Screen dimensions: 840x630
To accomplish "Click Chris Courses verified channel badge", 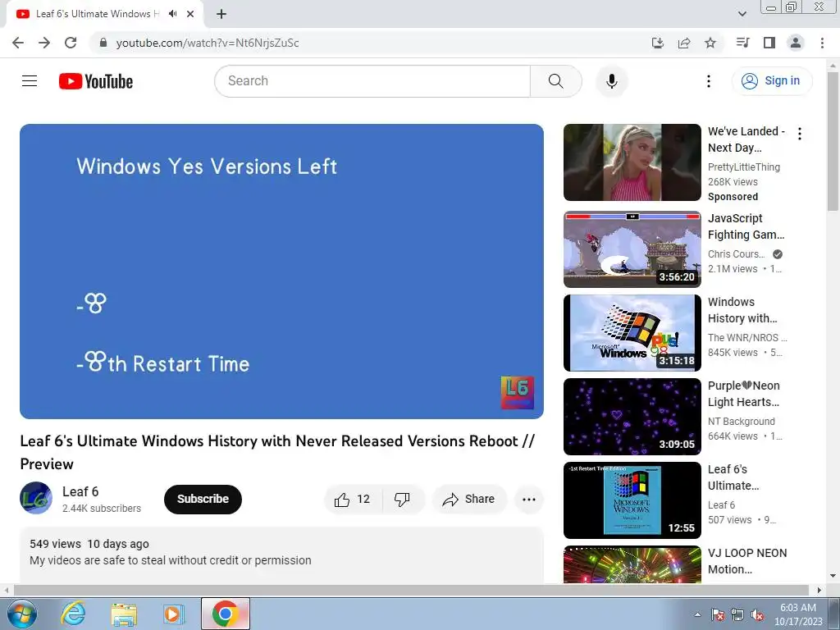I will pyautogui.click(x=778, y=254).
